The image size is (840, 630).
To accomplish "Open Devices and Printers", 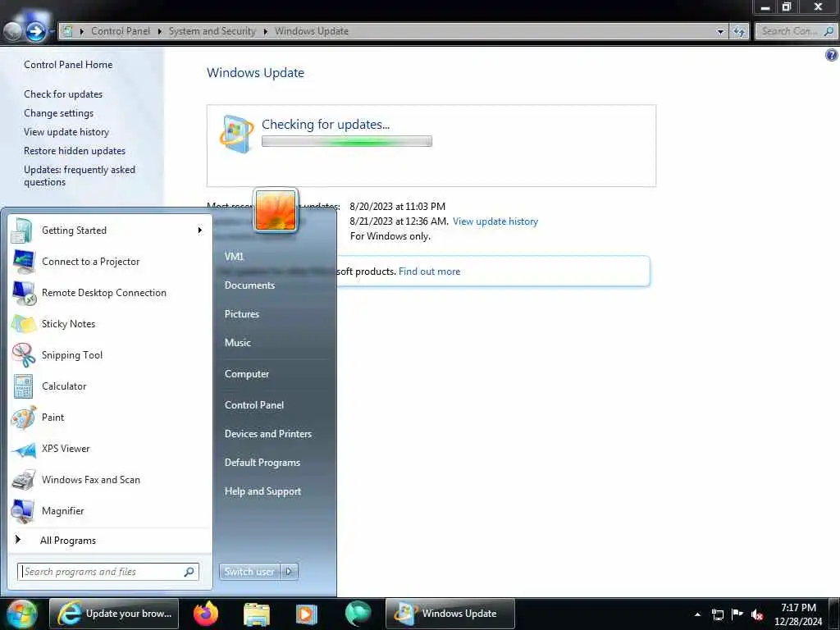I will coord(268,434).
